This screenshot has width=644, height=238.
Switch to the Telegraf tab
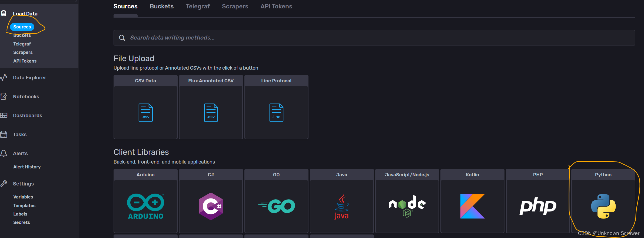[x=198, y=6]
